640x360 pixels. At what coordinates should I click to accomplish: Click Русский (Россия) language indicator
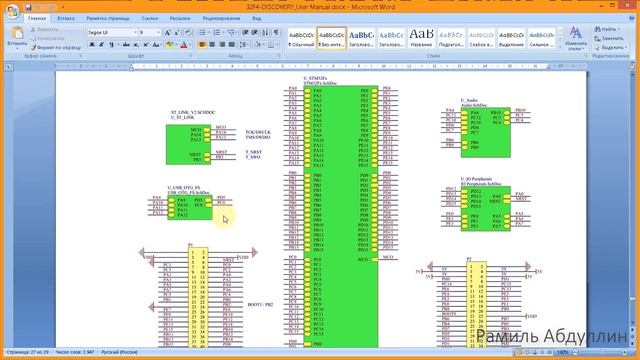click(x=119, y=352)
